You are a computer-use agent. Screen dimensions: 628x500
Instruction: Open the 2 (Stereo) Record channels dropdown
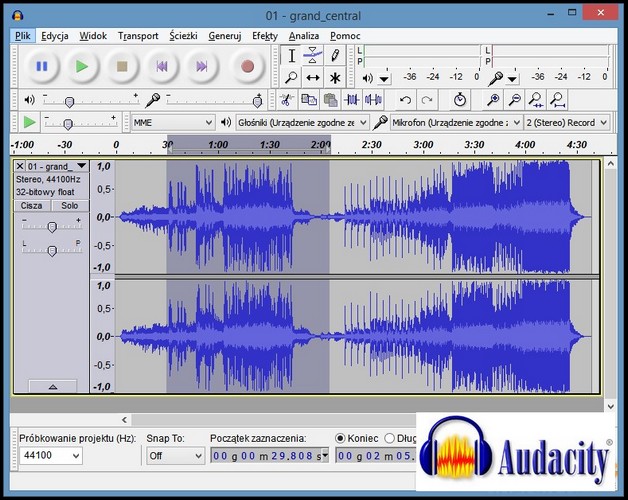(x=567, y=123)
